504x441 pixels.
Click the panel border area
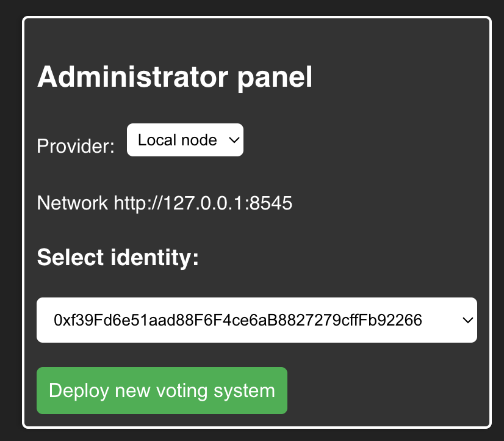[256, 20]
